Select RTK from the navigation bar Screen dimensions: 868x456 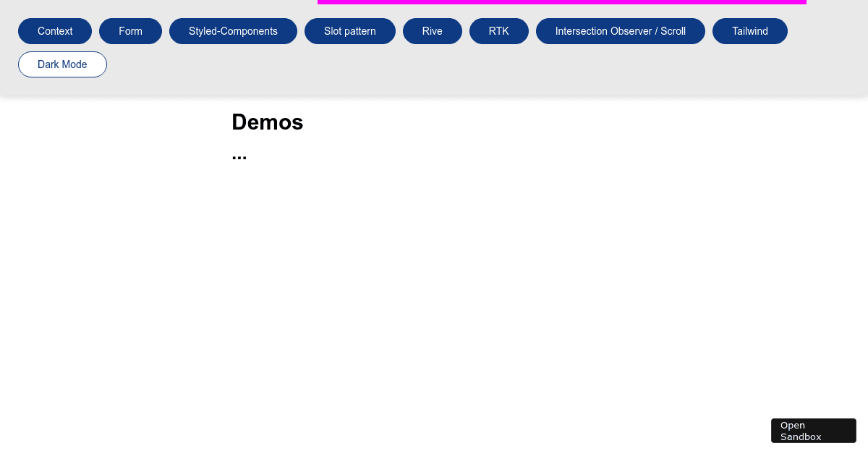499,31
